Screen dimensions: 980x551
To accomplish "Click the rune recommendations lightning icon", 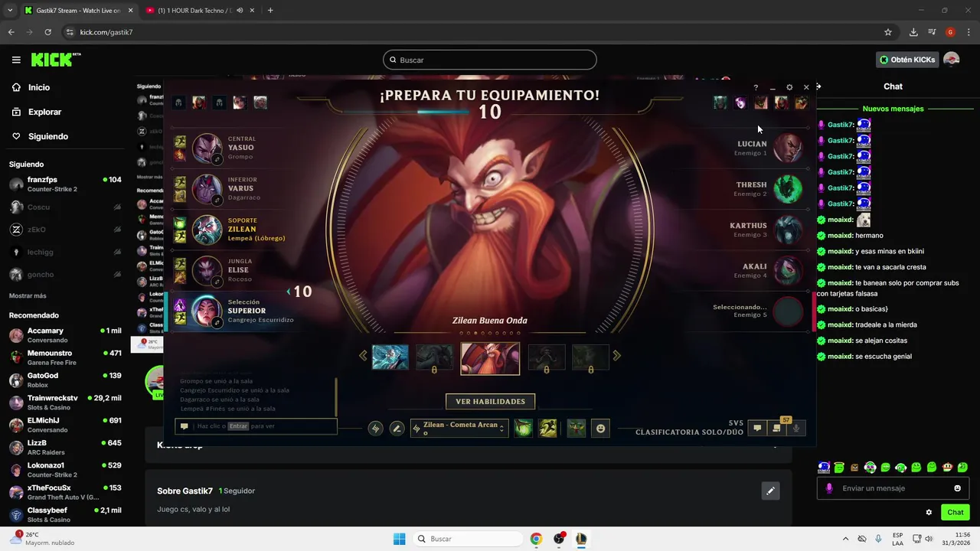I will pyautogui.click(x=375, y=429).
